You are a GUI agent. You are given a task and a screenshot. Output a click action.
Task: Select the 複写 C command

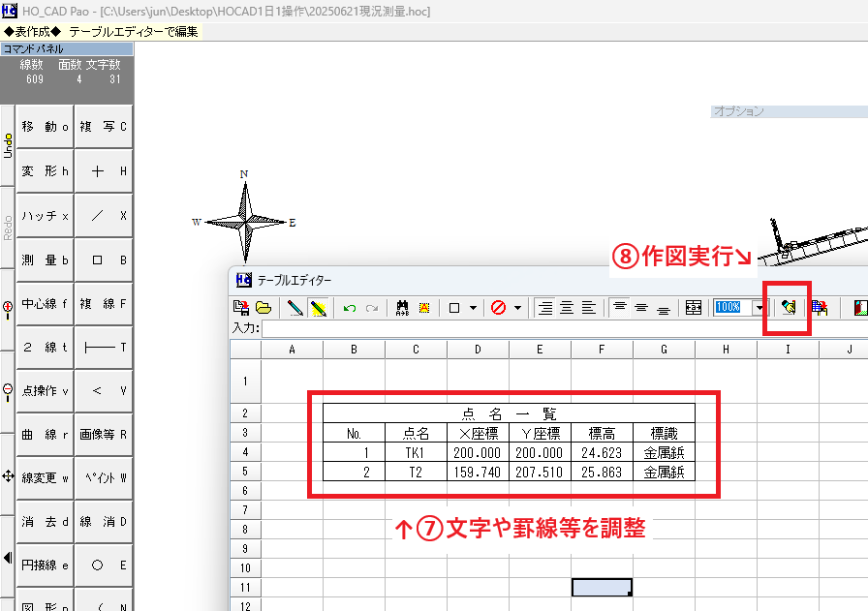(103, 127)
